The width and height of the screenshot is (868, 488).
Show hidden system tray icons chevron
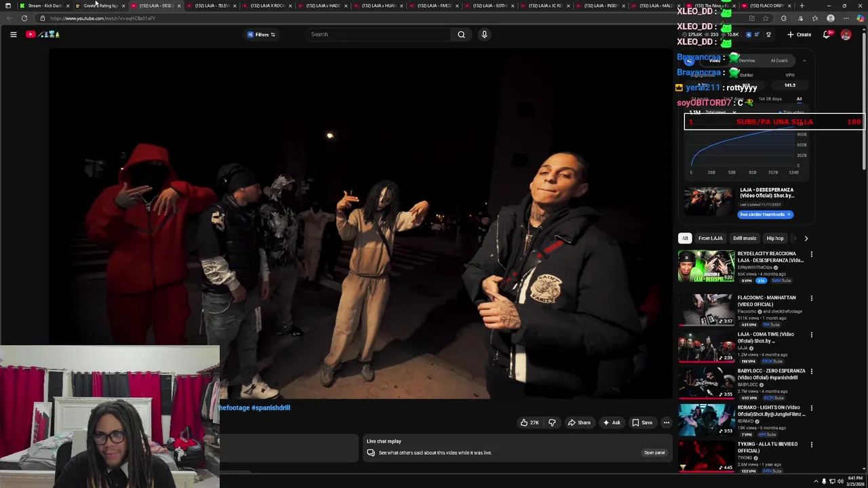tap(816, 482)
